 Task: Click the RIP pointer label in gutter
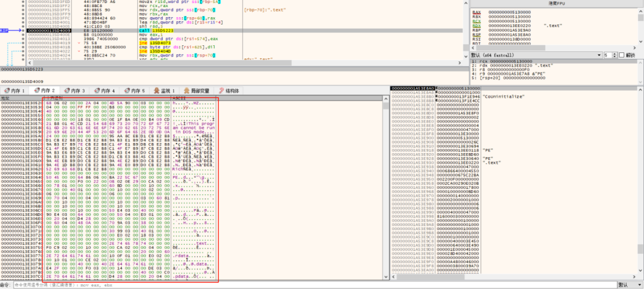point(4,30)
